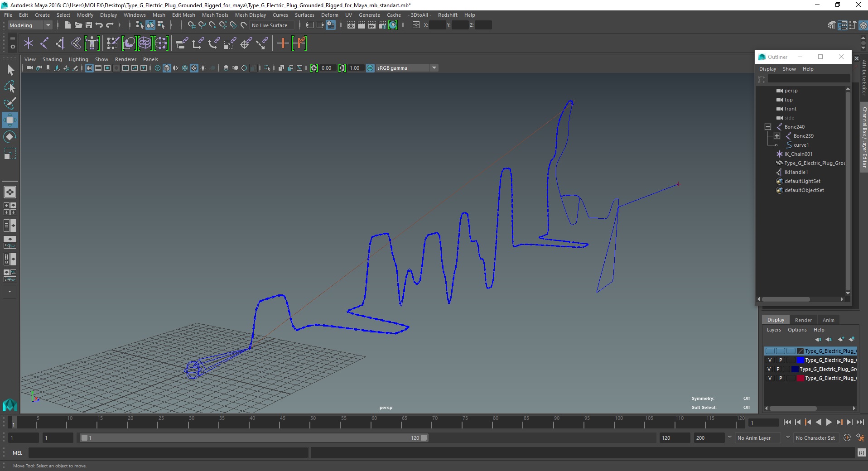Click the red layer color swatch
Screen dimensions: 868x471
point(800,378)
